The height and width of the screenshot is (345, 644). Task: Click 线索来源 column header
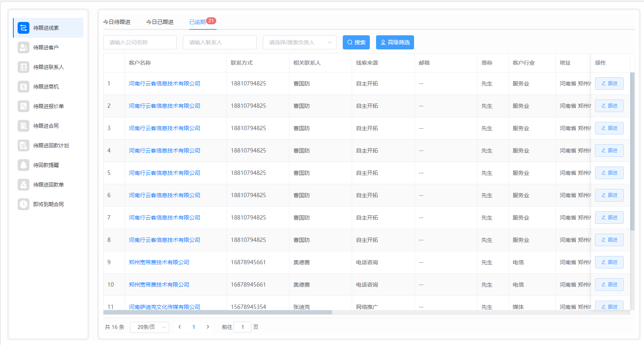pyautogui.click(x=367, y=63)
